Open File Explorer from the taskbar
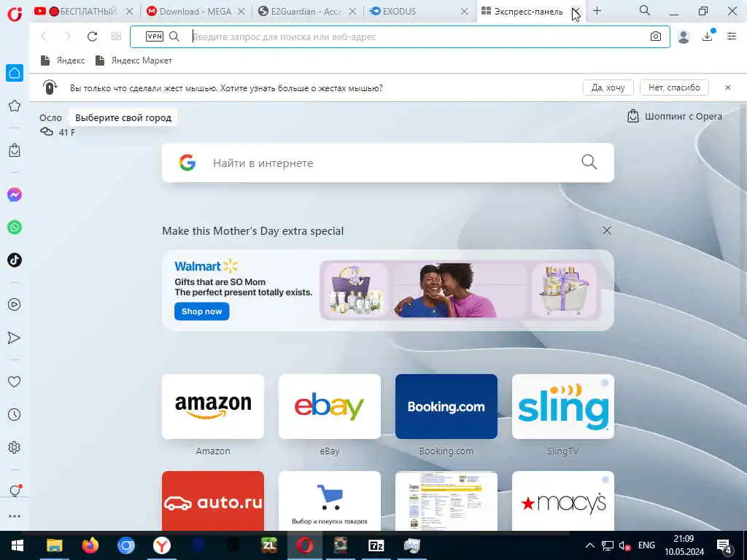 (x=54, y=545)
